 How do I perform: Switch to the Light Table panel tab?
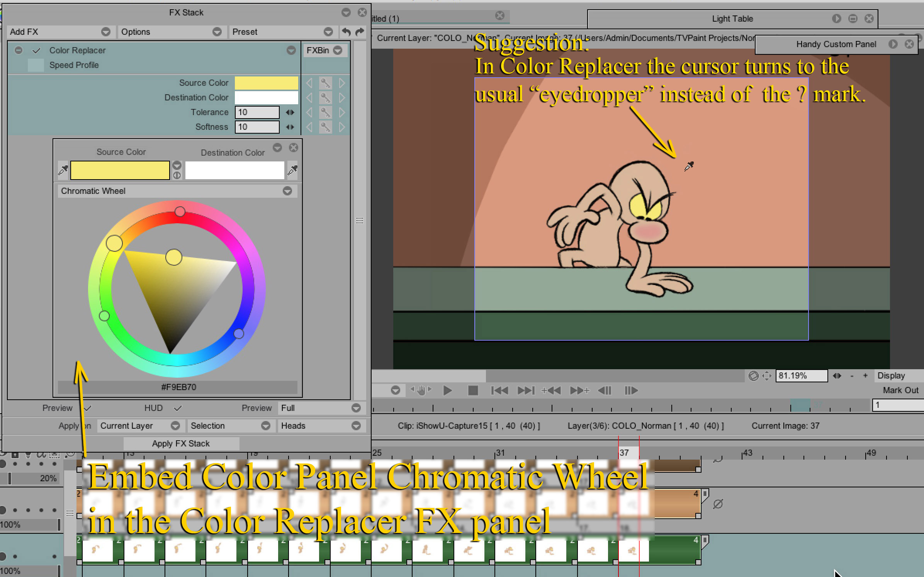click(732, 19)
